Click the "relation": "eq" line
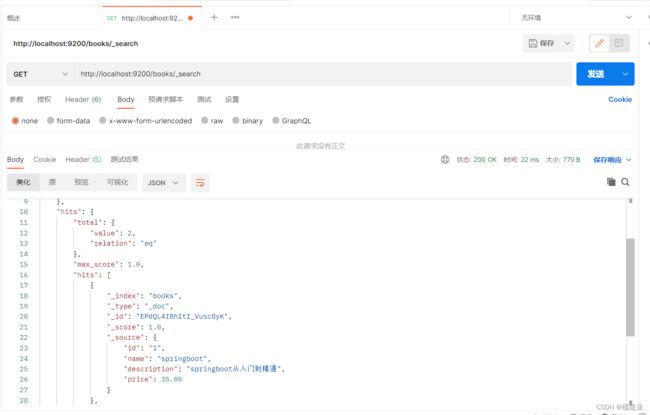The width and height of the screenshot is (650, 415). 123,243
